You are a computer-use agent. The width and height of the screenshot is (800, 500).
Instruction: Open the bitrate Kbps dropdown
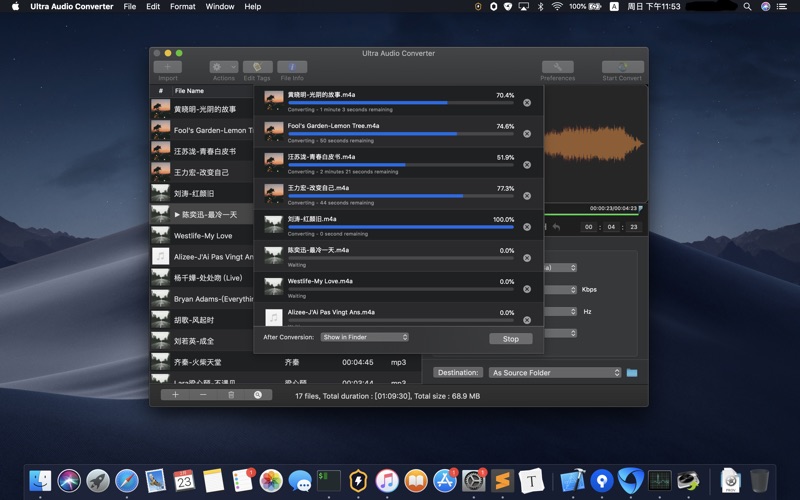(560, 289)
